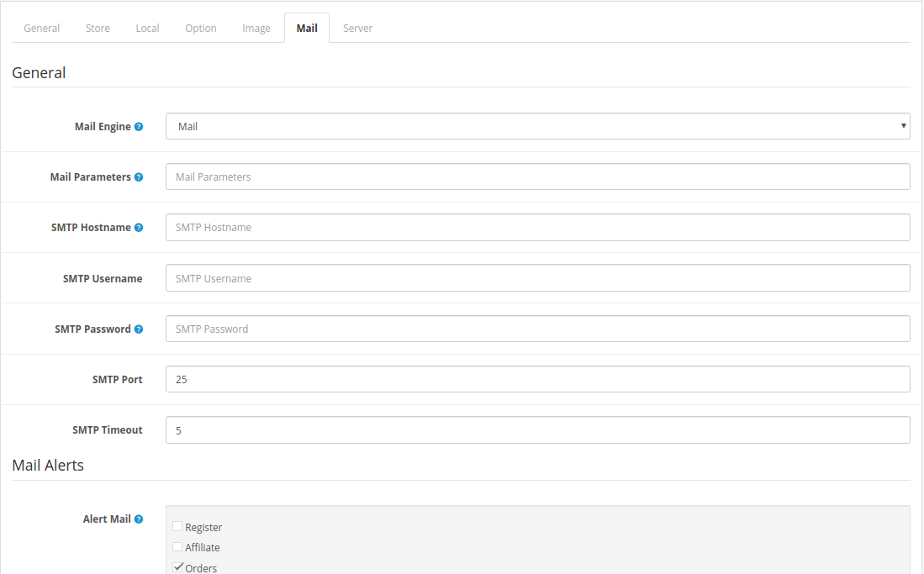Screen dimensions: 924x574
Task: Switch to the Store tab
Action: [x=98, y=29]
